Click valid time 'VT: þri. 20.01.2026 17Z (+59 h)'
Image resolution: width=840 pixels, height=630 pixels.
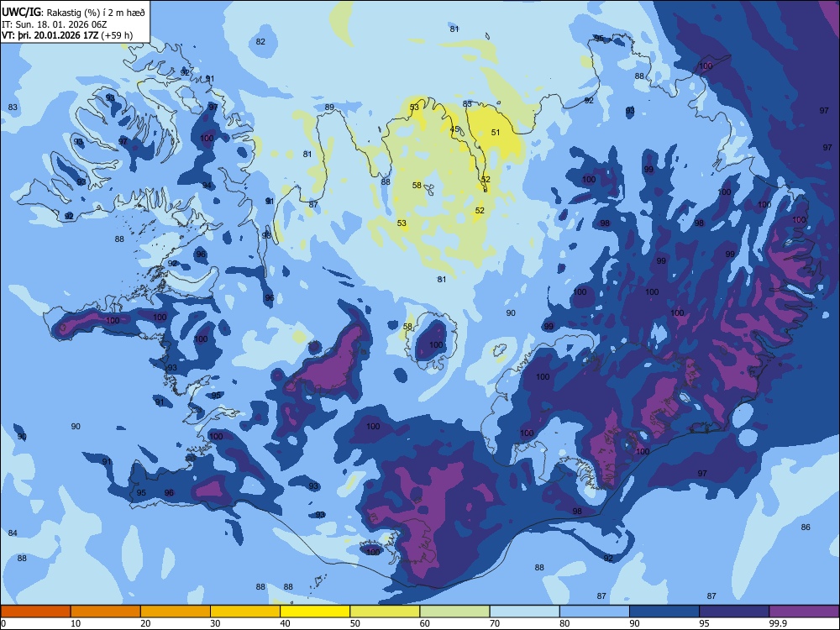[x=67, y=35]
